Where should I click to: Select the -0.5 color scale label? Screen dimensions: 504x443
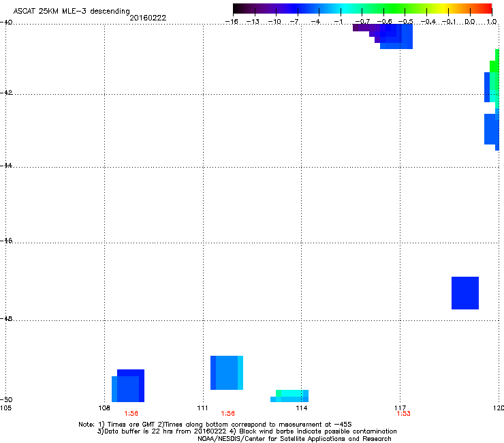tap(405, 22)
